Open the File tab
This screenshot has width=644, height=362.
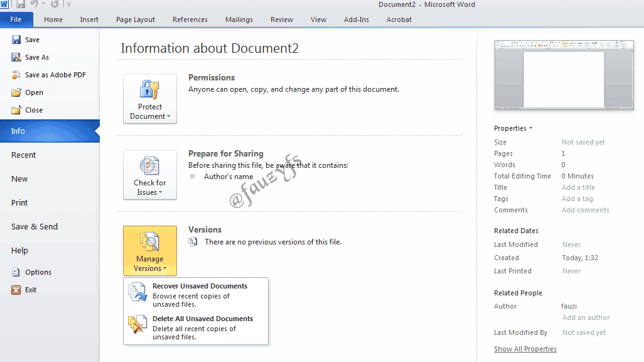(16, 19)
